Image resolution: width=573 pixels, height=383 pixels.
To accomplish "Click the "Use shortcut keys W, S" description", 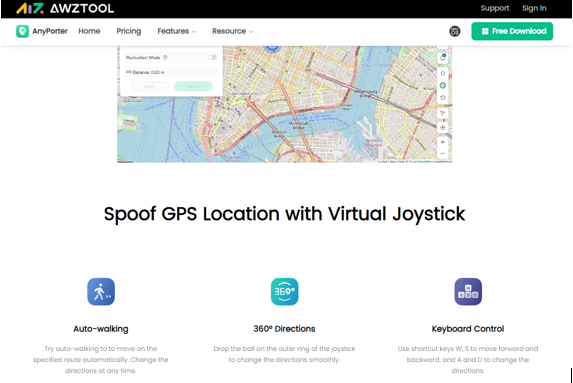I will point(468,360).
